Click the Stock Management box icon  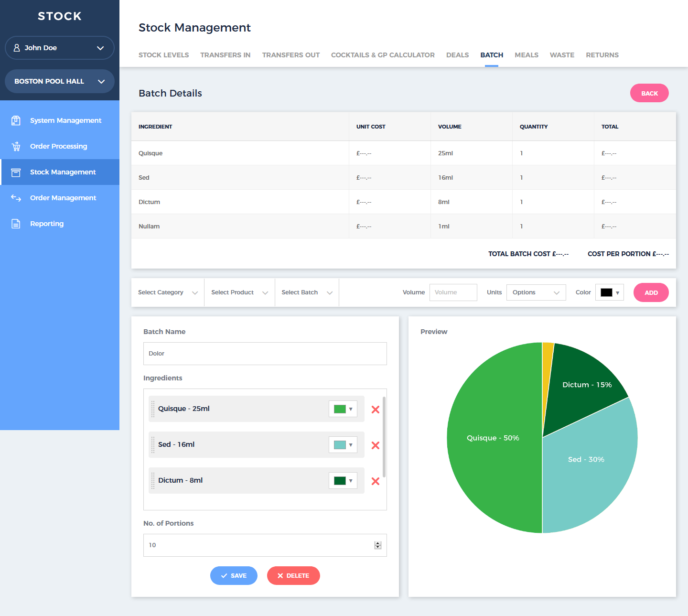16,172
